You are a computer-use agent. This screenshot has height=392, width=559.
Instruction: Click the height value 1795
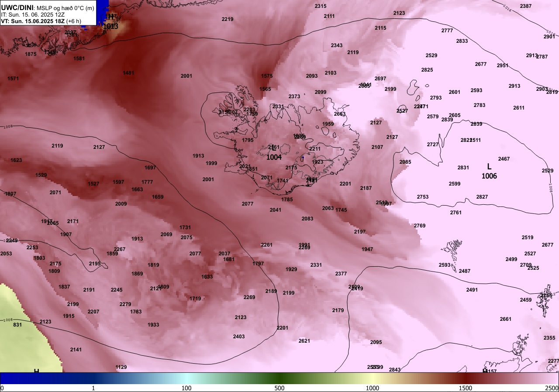coord(248,140)
